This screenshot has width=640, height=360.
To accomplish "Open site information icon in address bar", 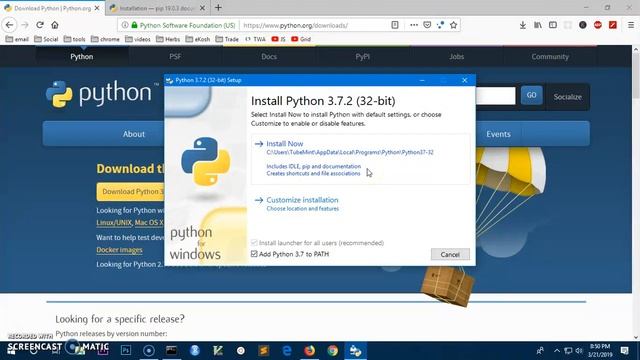I will (x=125, y=25).
